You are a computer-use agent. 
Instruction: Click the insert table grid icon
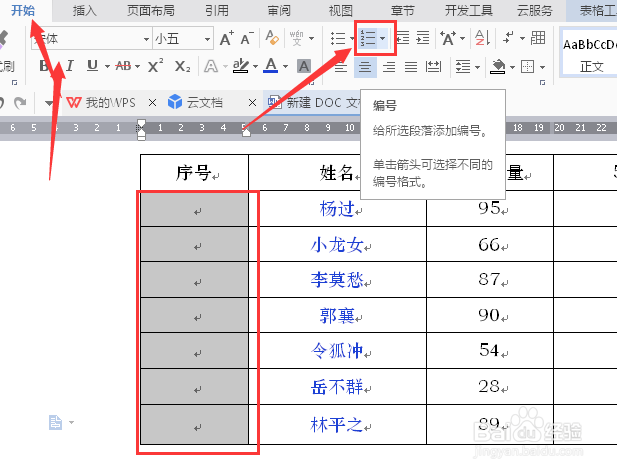coord(538,38)
